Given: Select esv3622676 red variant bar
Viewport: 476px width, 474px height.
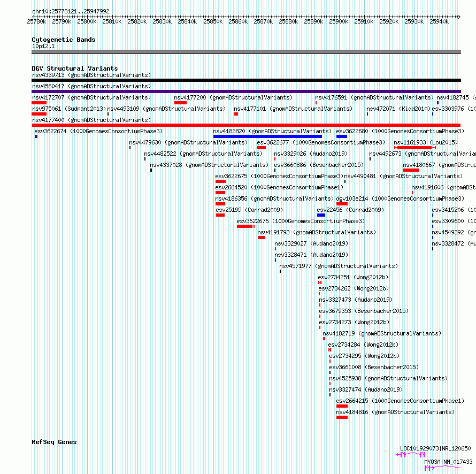Looking at the screenshot, I should tap(245, 226).
